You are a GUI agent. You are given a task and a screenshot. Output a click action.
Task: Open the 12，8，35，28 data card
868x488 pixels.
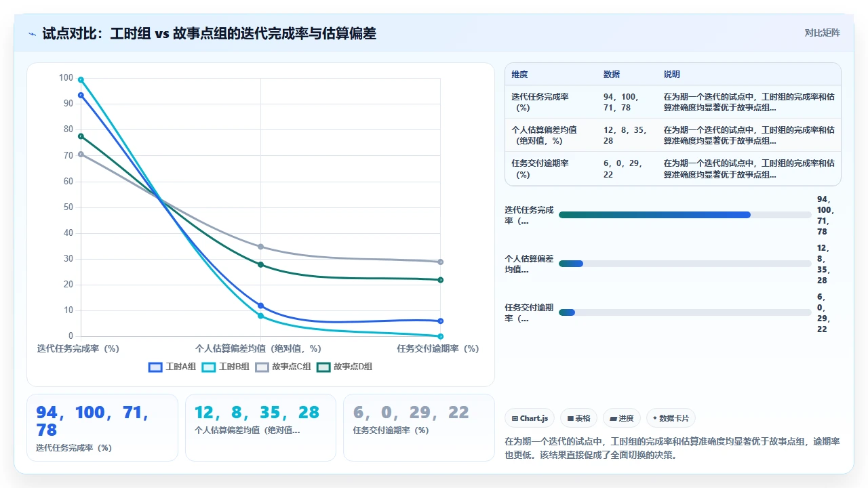(260, 428)
